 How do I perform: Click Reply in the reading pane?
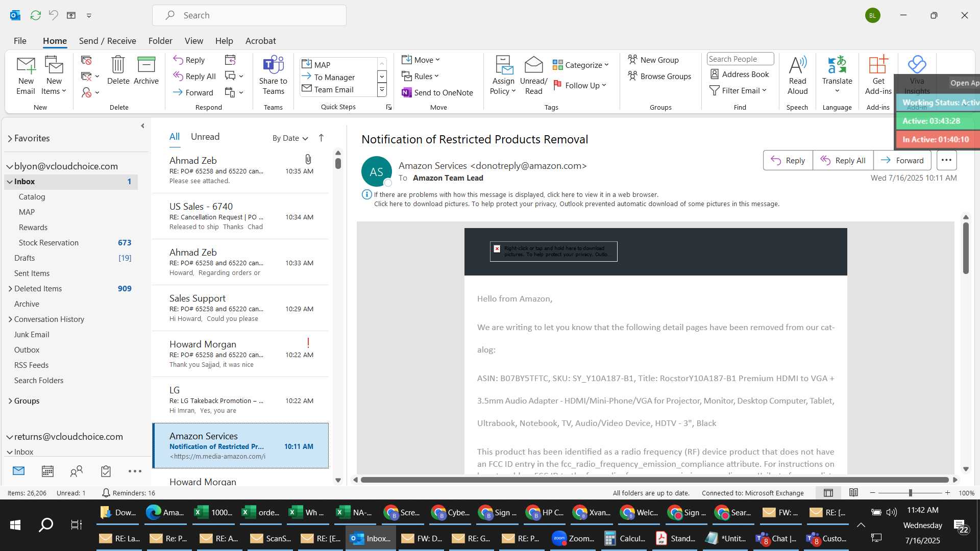(x=788, y=160)
